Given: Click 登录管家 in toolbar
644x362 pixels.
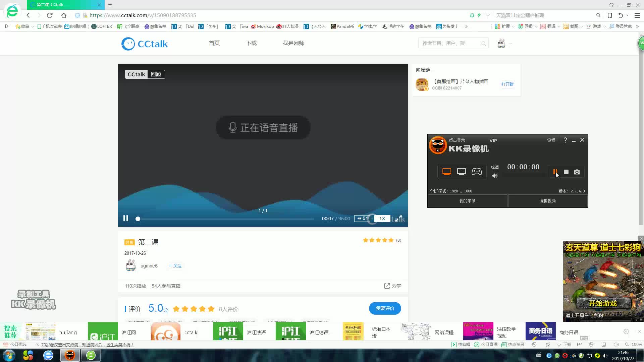Looking at the screenshot, I should [x=621, y=26].
